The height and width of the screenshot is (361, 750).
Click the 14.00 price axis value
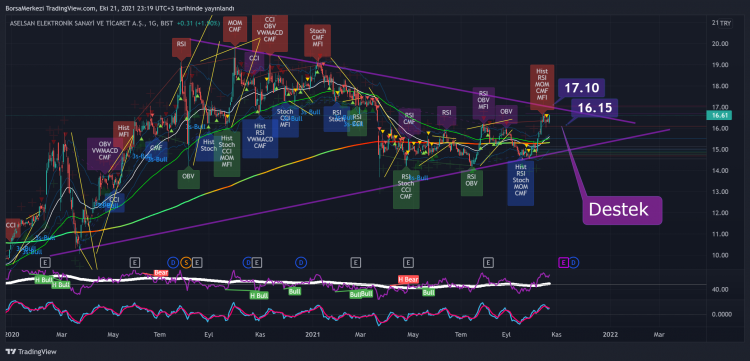(x=720, y=171)
